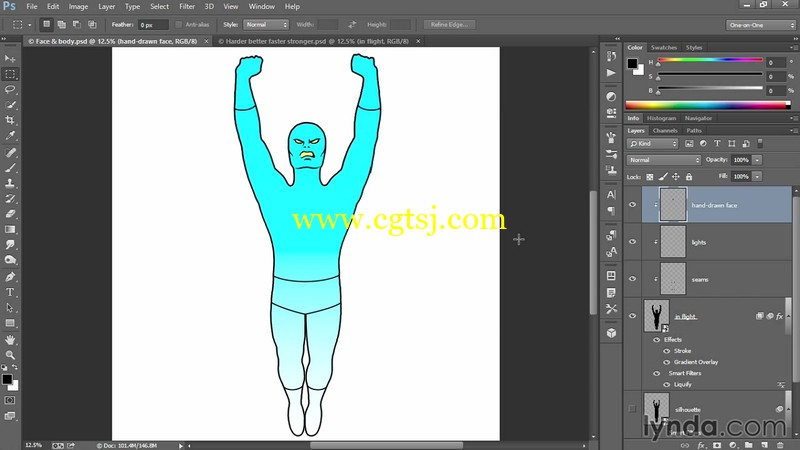The width and height of the screenshot is (800, 450).
Task: Click the link layers icon
Action: pos(685,445)
